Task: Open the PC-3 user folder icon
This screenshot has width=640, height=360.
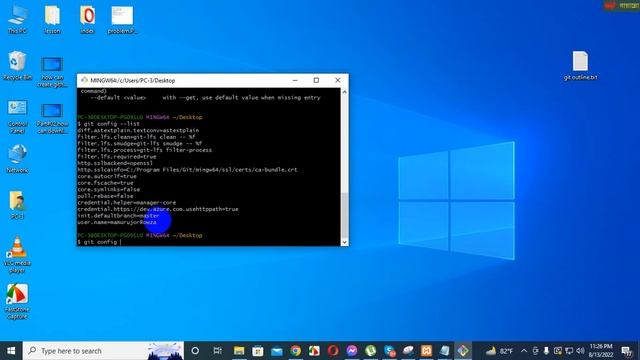Action: point(17,204)
